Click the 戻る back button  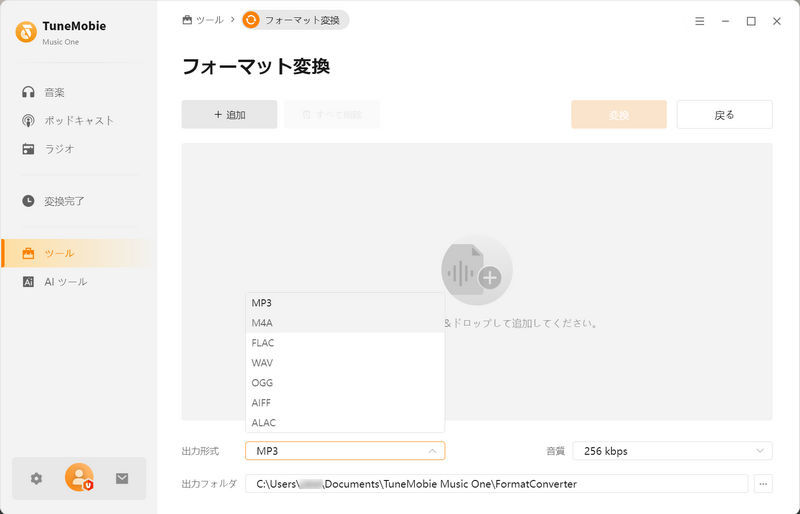(x=724, y=114)
